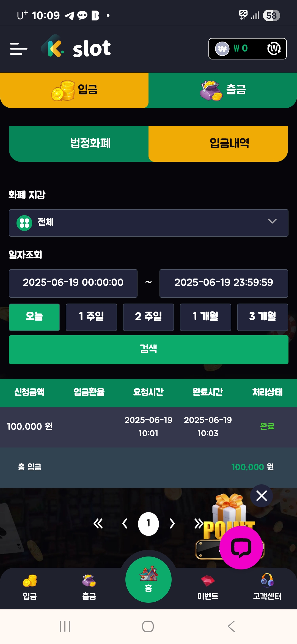Go to 홈 in bottom navigation
This screenshot has height=644, width=297.
[x=148, y=579]
